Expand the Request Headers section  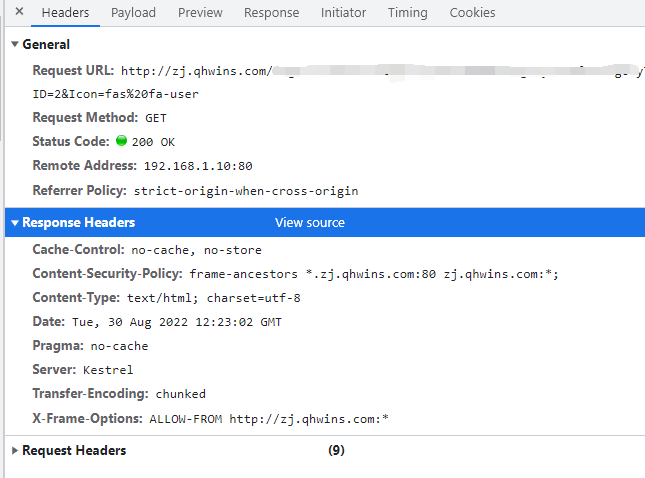(15, 451)
